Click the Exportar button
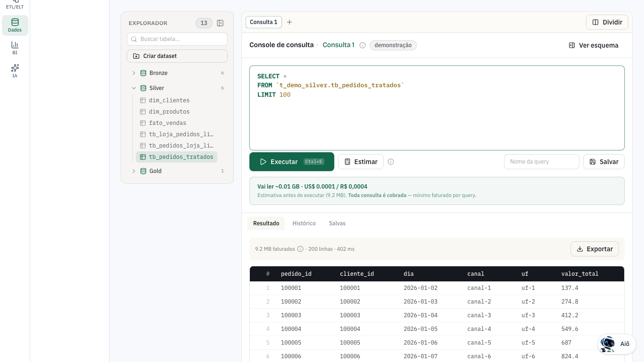 (x=594, y=249)
